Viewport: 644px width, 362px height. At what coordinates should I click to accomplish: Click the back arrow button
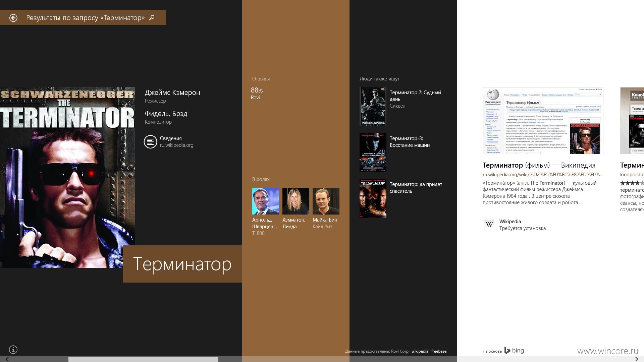point(13,18)
